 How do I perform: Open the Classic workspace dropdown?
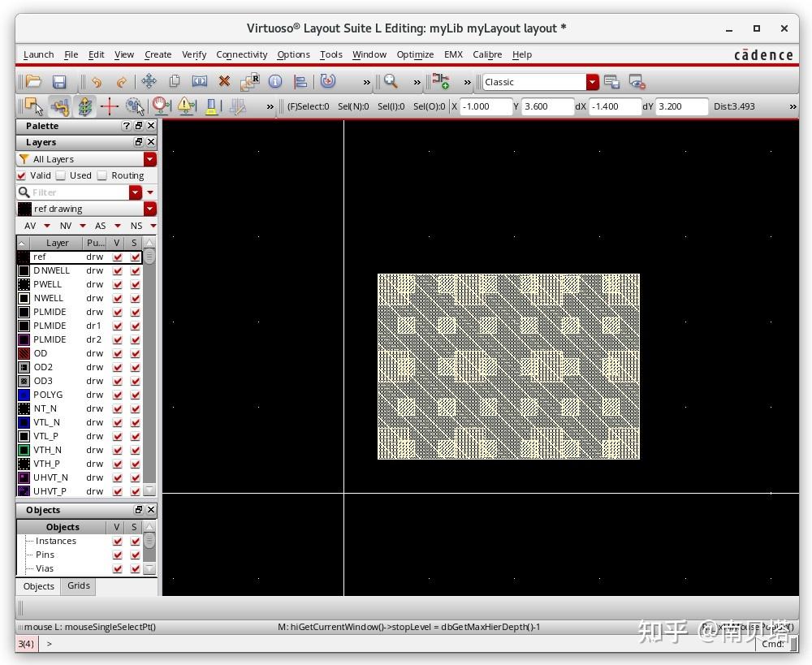[x=593, y=82]
